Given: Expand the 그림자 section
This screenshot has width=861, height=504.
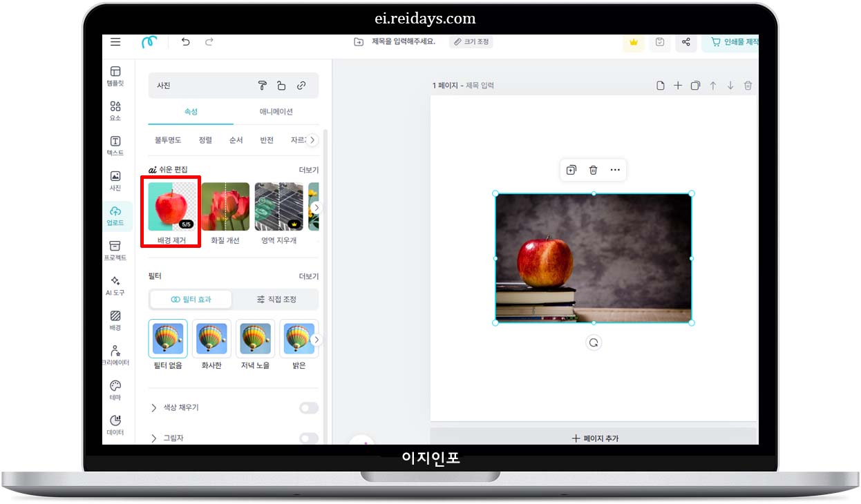Looking at the screenshot, I should point(153,438).
